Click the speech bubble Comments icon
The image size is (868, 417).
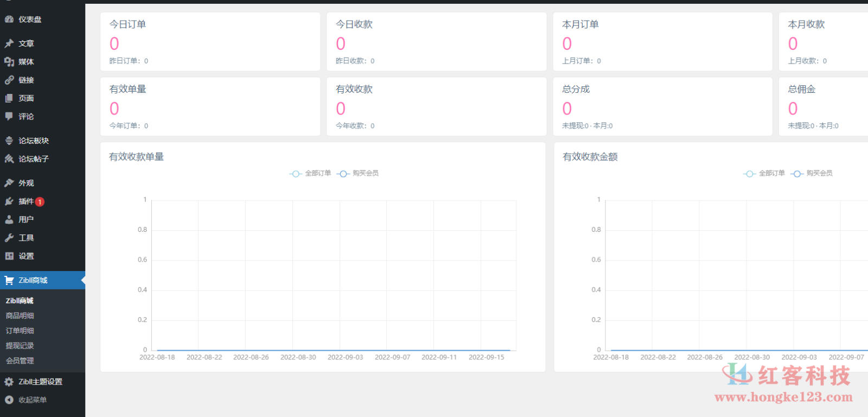point(9,116)
